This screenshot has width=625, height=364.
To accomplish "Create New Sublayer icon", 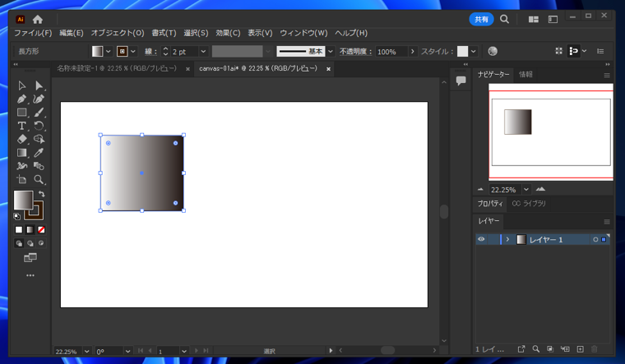I will click(565, 349).
